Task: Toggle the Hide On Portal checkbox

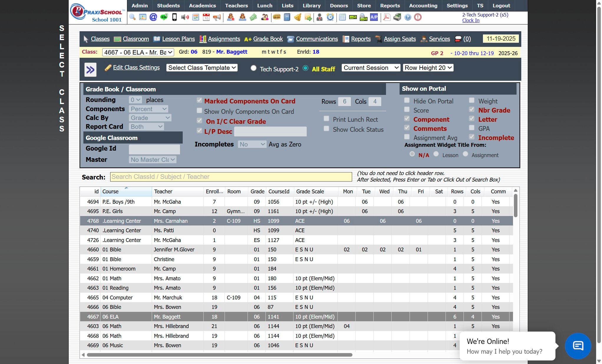Action: coord(407,101)
